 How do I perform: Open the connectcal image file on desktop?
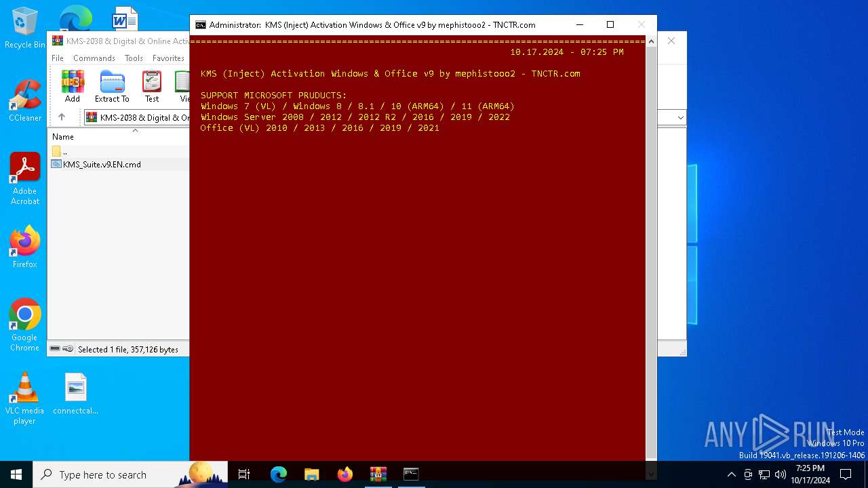coord(75,393)
